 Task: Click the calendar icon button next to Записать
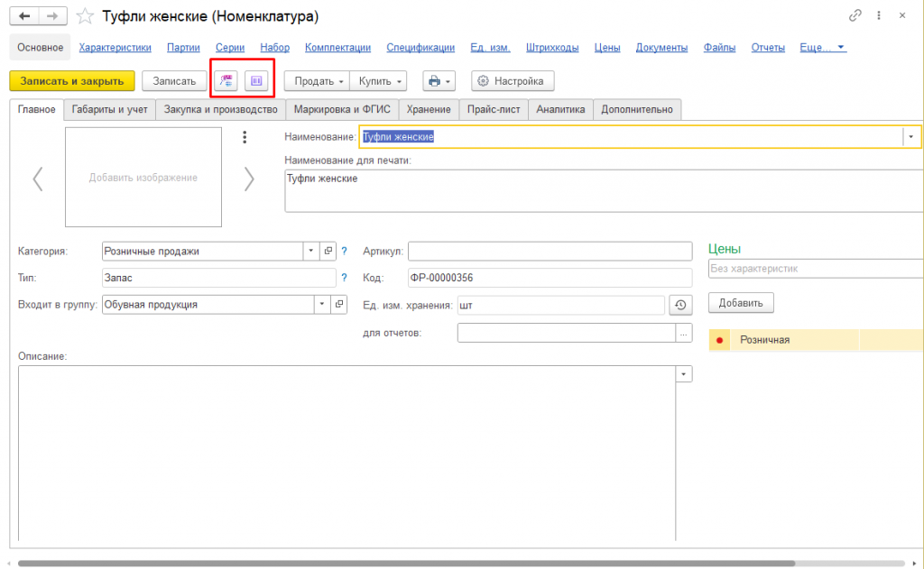tap(226, 80)
